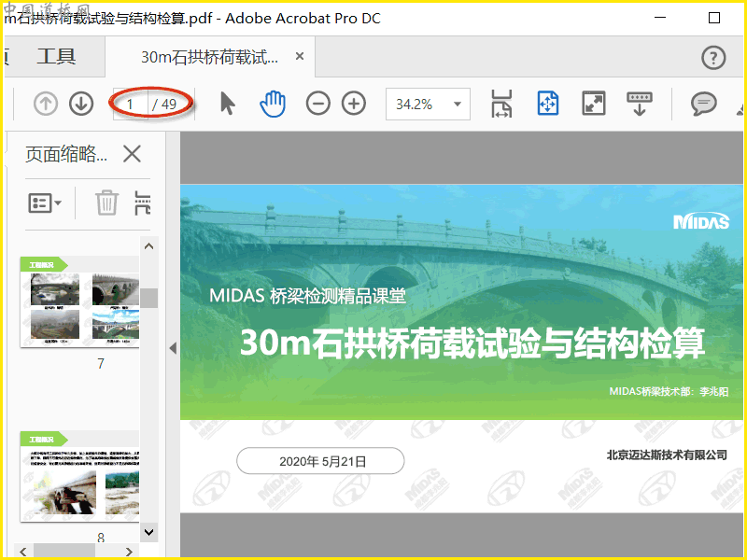Open the read mode scrolling icon
The width and height of the screenshot is (747, 560).
point(640,104)
